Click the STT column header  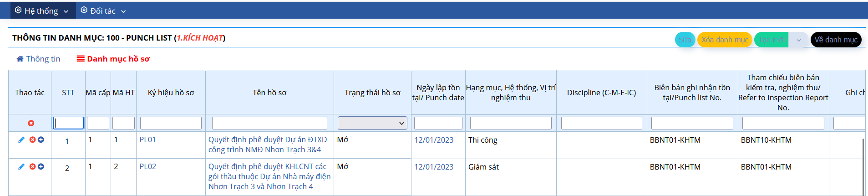coord(68,93)
